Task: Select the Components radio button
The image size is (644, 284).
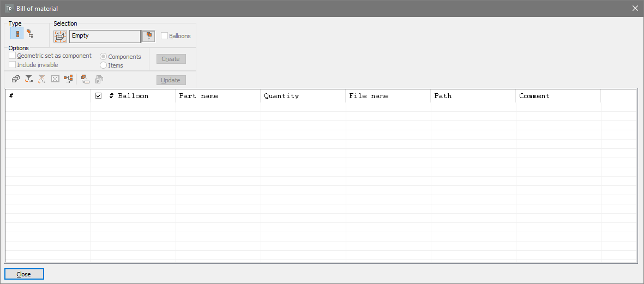Action: point(104,57)
